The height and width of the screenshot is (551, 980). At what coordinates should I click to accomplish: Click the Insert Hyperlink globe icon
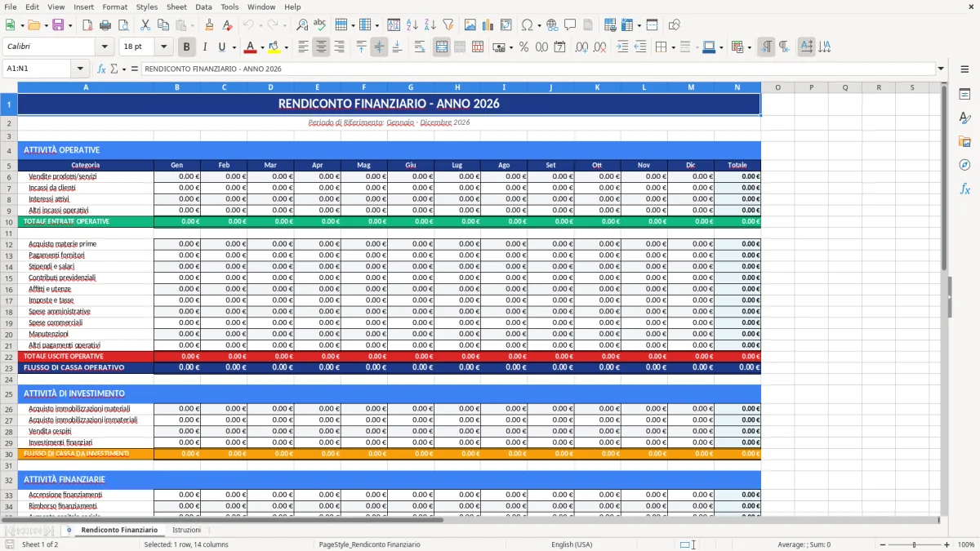(552, 25)
